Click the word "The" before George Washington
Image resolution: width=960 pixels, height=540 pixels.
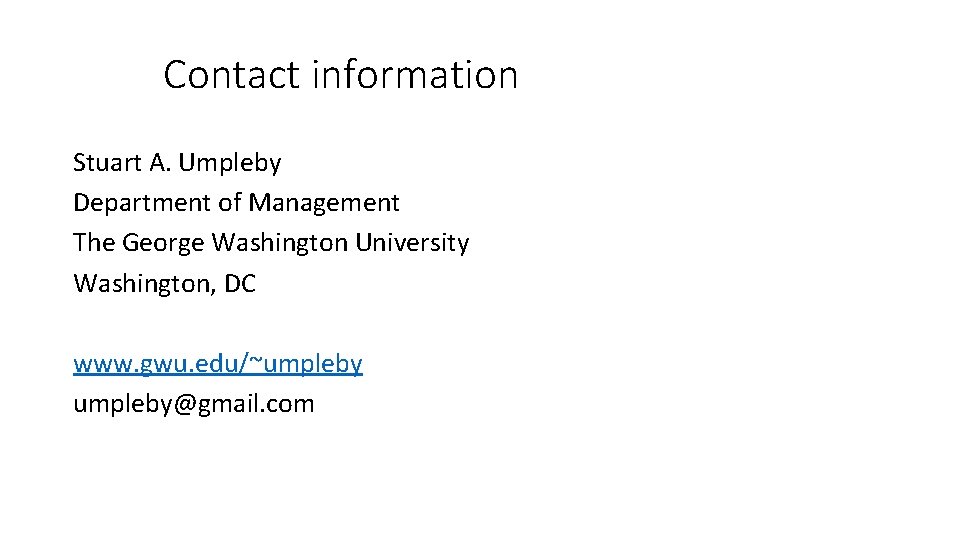click(94, 243)
